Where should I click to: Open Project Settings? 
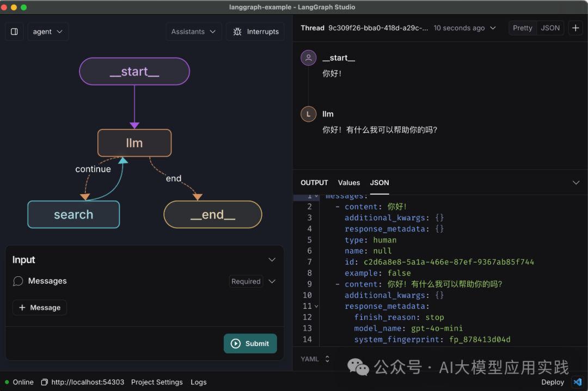[157, 382]
